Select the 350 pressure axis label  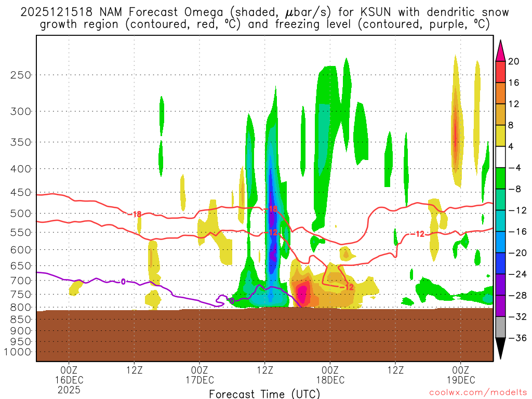(21, 142)
